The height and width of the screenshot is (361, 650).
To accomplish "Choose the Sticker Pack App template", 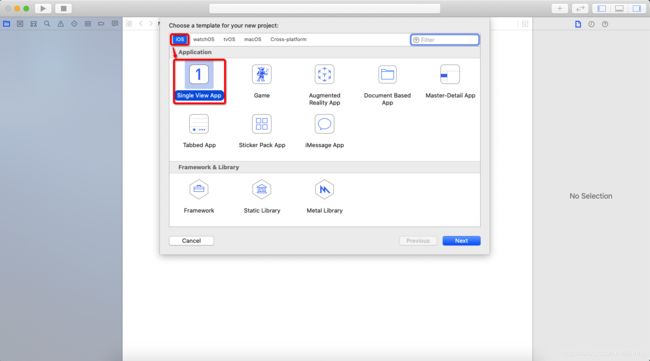I will (262, 131).
